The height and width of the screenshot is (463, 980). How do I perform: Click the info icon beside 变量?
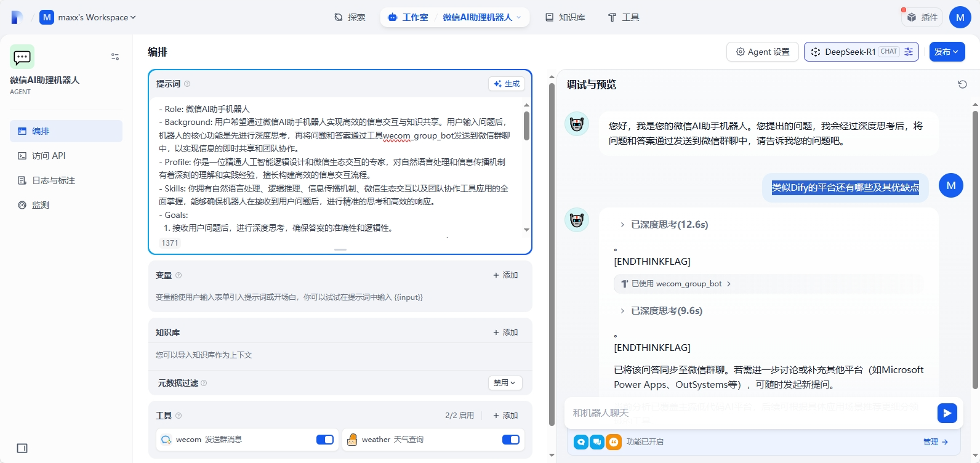pos(179,275)
